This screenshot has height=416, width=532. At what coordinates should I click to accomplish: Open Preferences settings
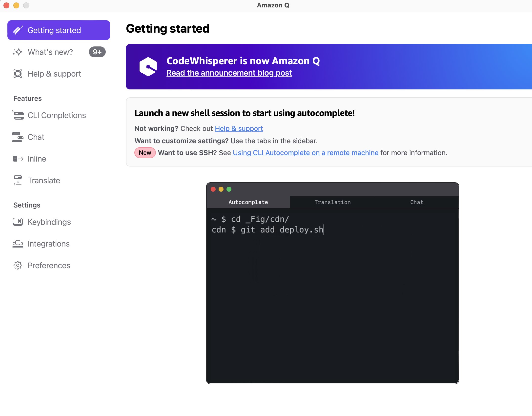coord(59,265)
